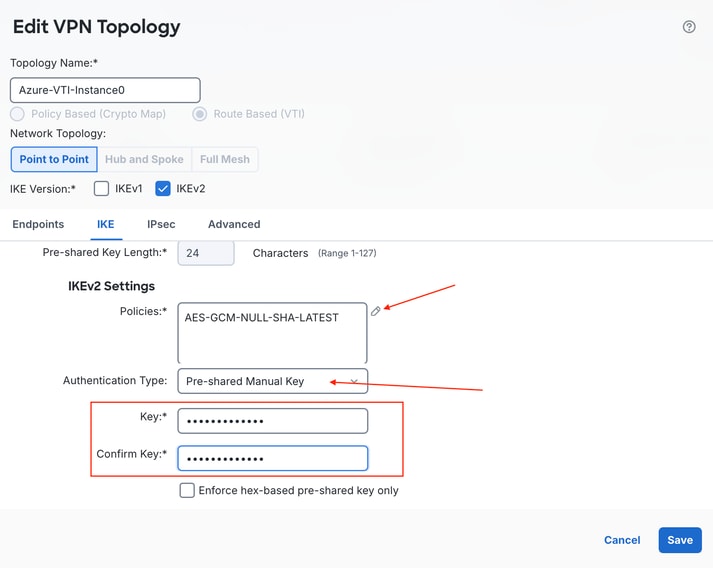The image size is (713, 568).
Task: Switch to the IKE tab
Action: click(x=105, y=224)
